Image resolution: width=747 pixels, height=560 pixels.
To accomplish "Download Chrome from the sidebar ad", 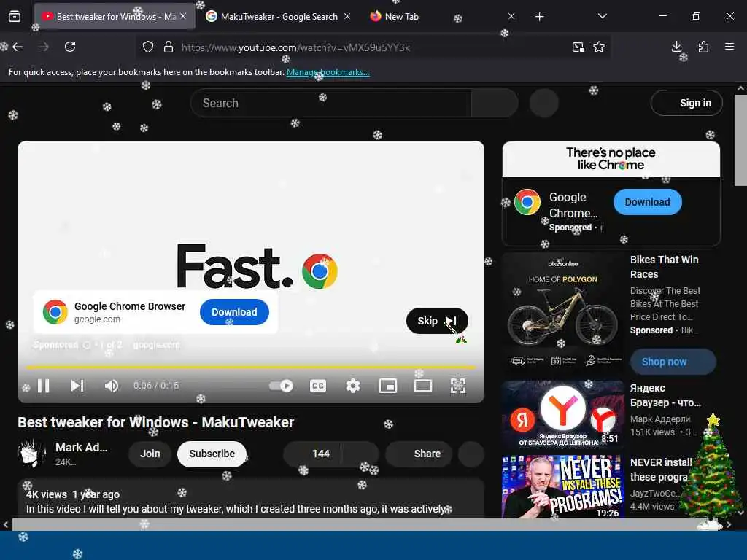I will point(648,202).
